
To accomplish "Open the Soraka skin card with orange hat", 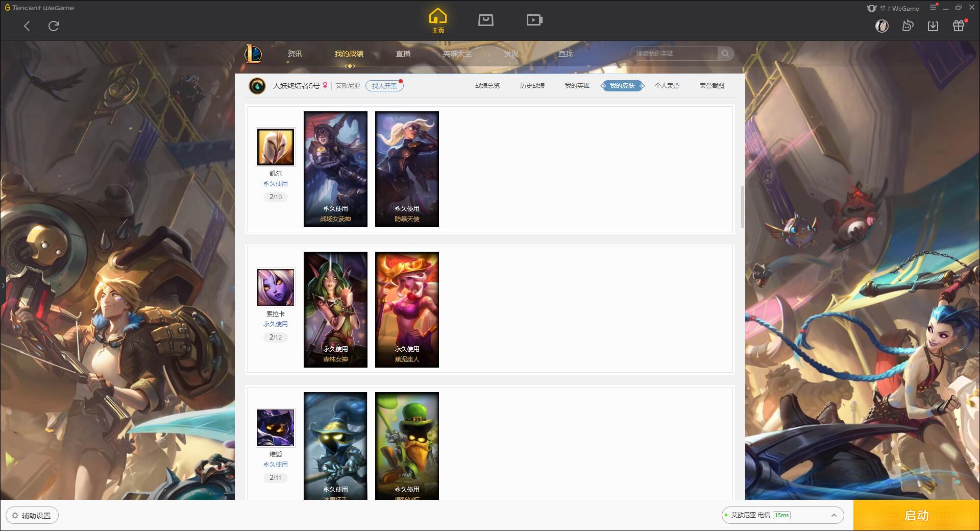I will coord(407,309).
